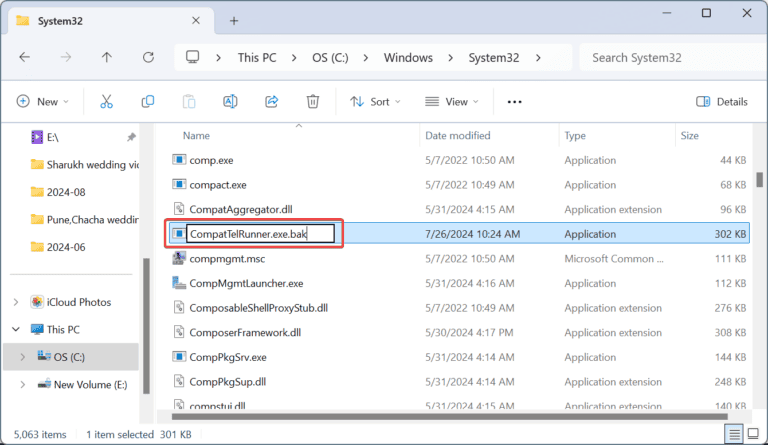768x445 pixels.
Task: Click the Cut scissors icon
Action: [x=106, y=102]
